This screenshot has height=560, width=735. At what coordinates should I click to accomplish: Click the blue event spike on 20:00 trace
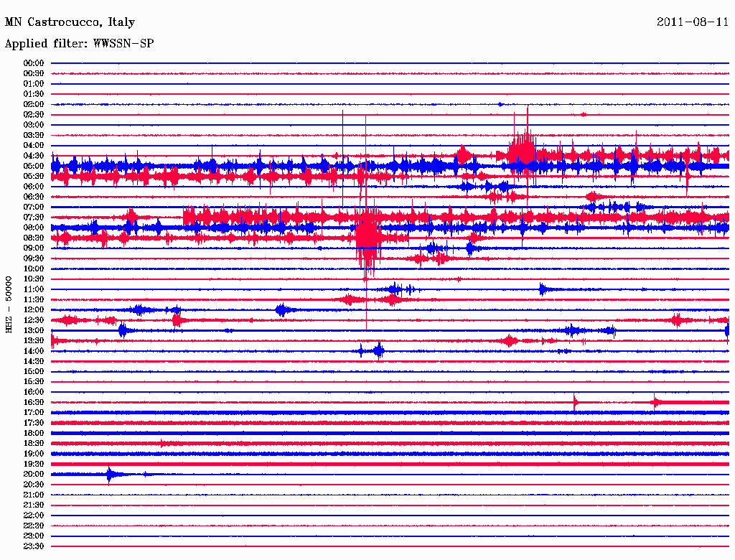click(x=109, y=474)
